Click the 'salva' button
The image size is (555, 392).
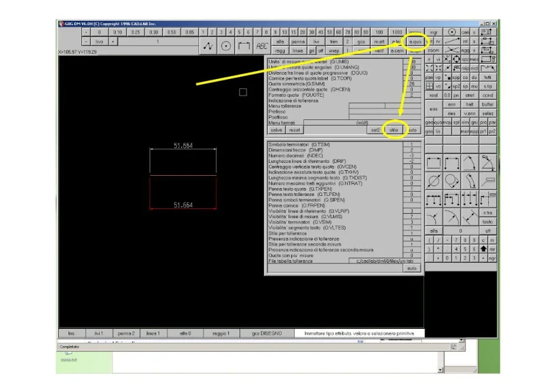276,130
